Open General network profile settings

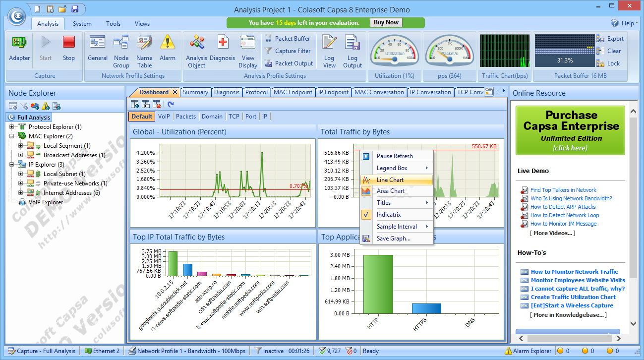coord(98,48)
